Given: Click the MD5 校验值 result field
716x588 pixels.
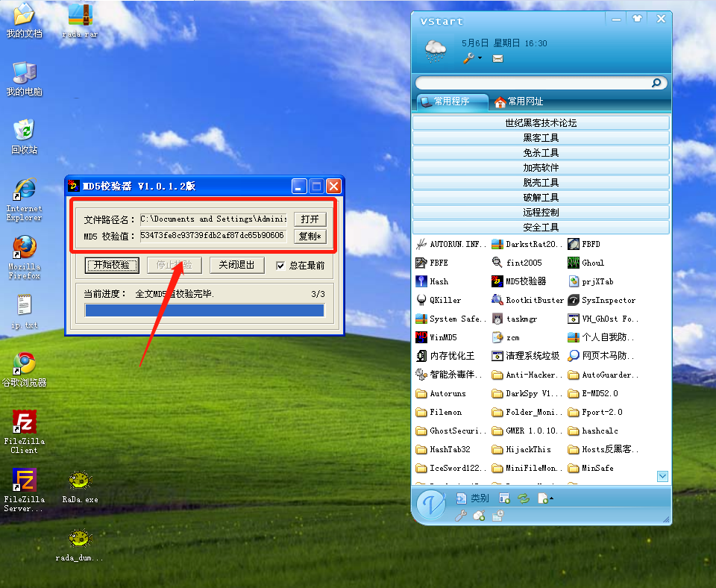Looking at the screenshot, I should click(214, 236).
